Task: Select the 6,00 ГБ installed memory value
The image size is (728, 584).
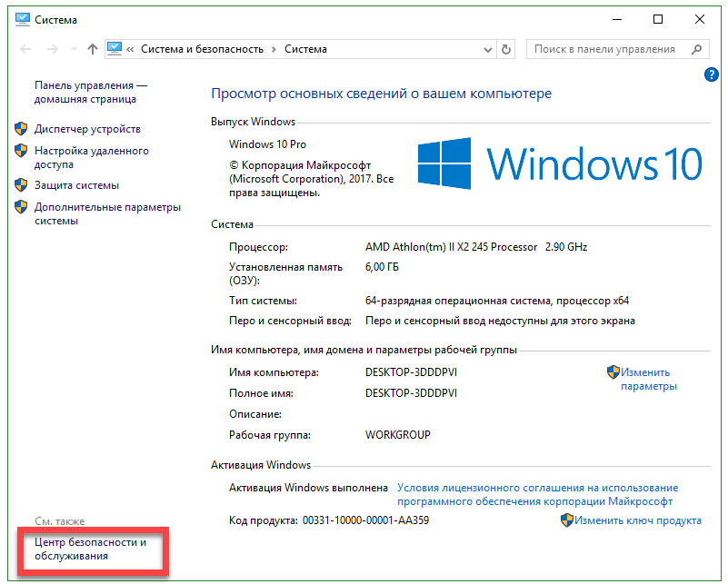Action: tap(382, 267)
